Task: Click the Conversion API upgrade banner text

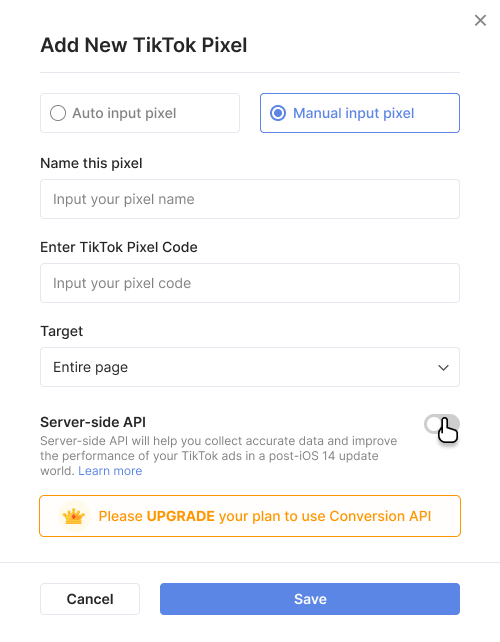Action: click(x=265, y=516)
